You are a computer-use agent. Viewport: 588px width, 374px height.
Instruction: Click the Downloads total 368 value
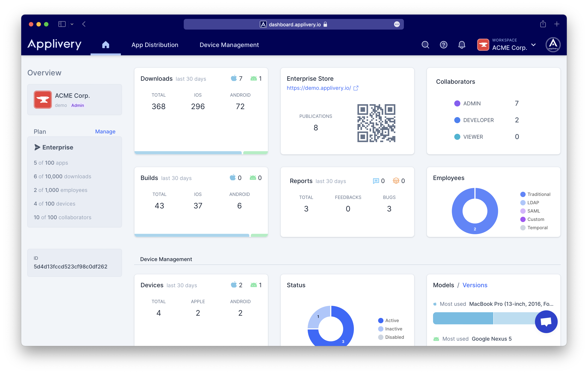click(159, 106)
